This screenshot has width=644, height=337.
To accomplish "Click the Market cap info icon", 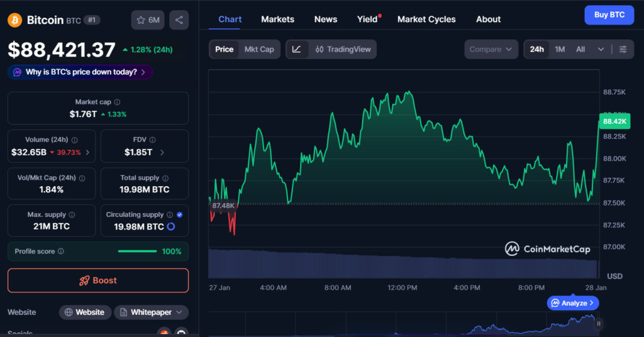I will click(117, 102).
